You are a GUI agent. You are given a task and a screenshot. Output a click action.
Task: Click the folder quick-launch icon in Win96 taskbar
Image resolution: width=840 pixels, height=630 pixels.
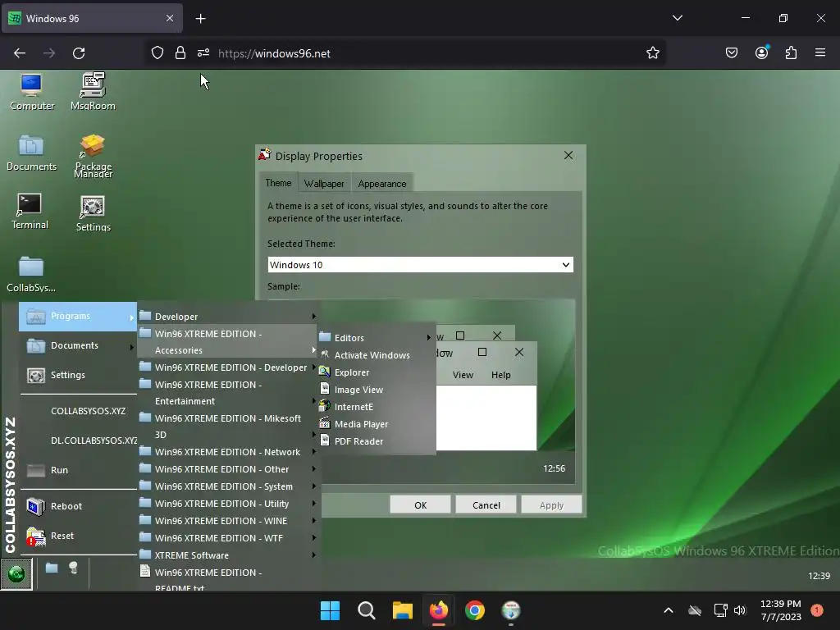pos(52,568)
